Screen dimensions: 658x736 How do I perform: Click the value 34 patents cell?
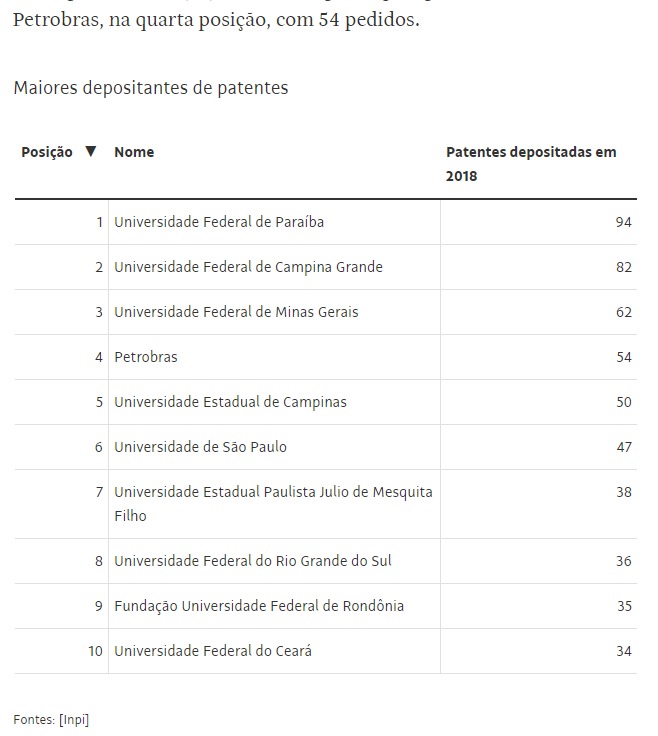pos(623,651)
